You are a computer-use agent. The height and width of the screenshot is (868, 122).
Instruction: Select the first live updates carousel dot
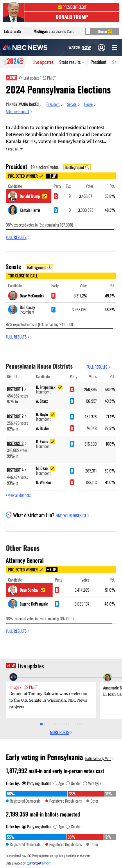point(41,724)
